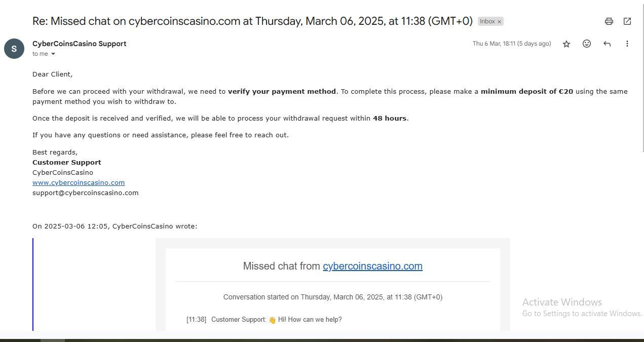Reply to CyberCoinsCasino Support

coord(607,44)
